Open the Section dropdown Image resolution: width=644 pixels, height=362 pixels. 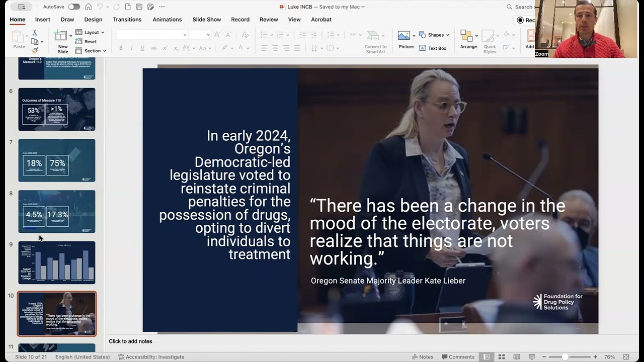pyautogui.click(x=91, y=51)
